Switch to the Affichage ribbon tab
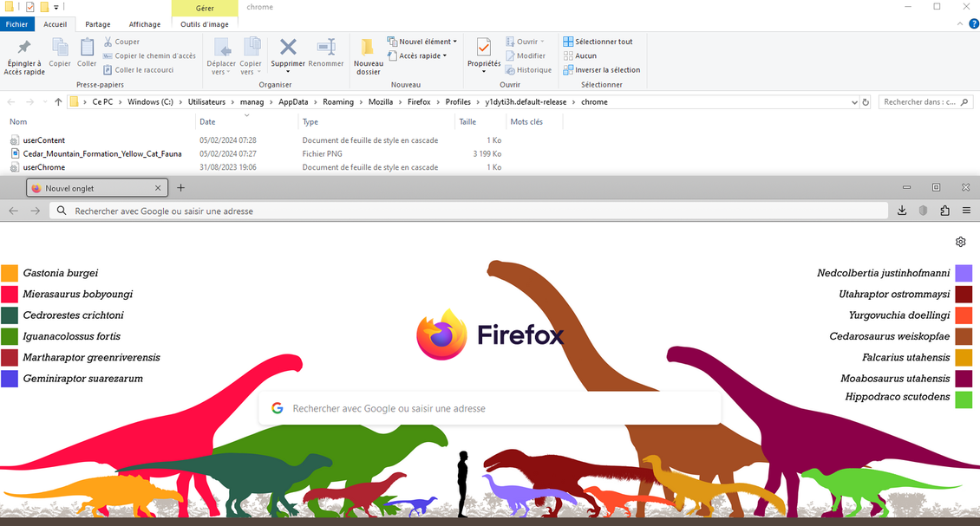This screenshot has height=526, width=980. 144,24
